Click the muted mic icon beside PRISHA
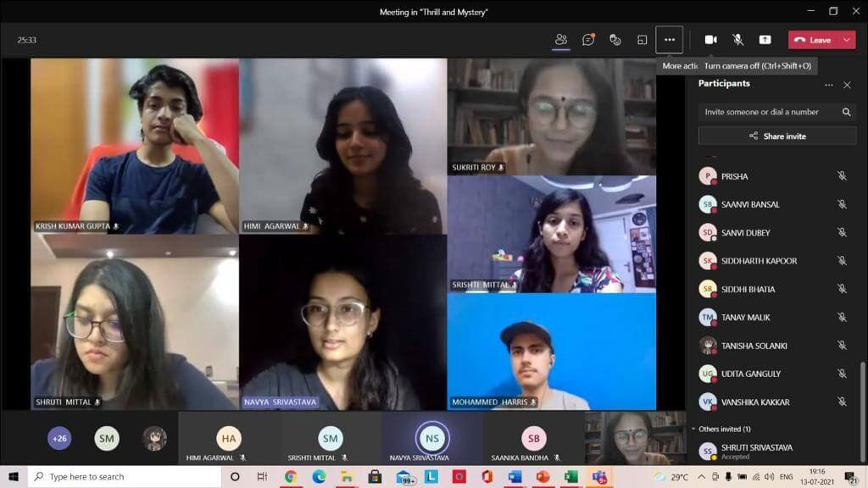The width and height of the screenshot is (868, 488). coord(842,176)
